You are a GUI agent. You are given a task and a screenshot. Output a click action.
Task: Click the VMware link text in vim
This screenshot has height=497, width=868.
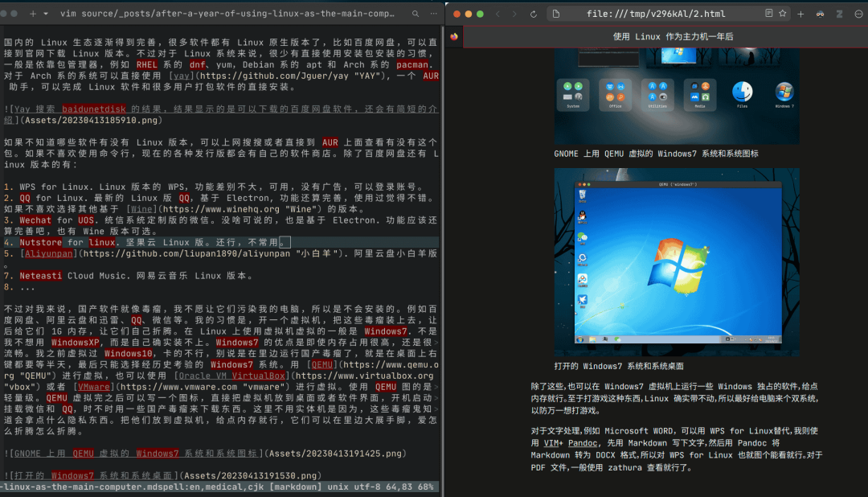(x=93, y=387)
